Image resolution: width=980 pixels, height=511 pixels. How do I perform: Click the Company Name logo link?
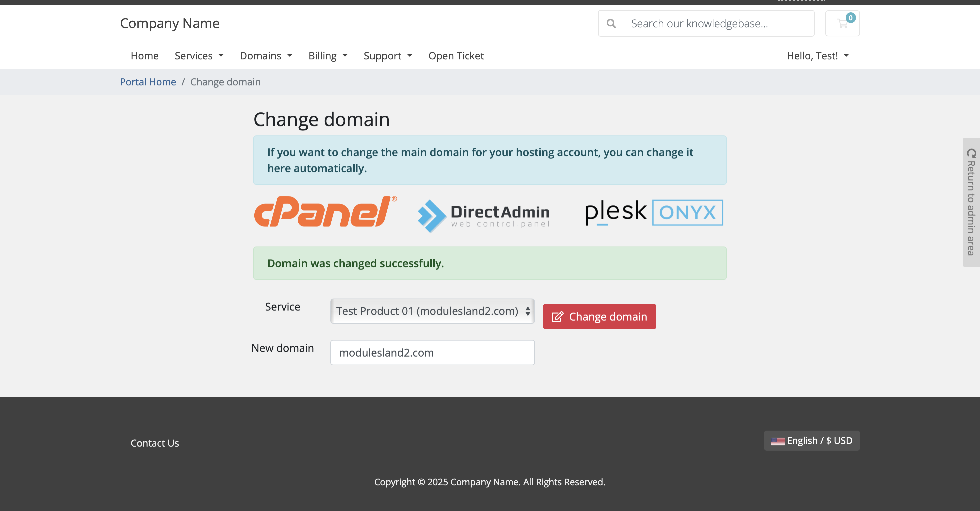170,23
